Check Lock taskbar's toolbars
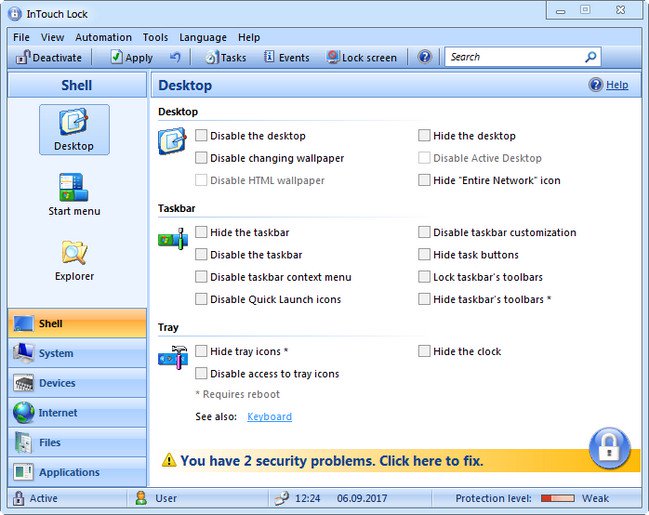Viewport: 649px width, 515px height. click(x=424, y=277)
